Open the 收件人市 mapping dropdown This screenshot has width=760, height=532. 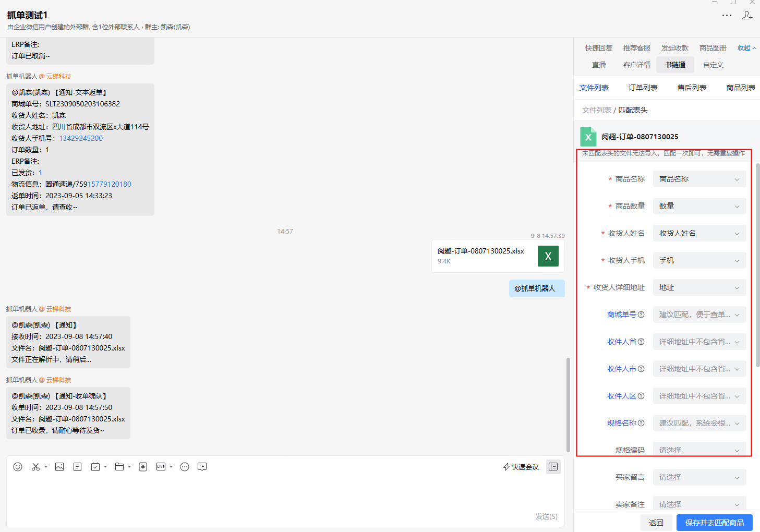click(699, 369)
